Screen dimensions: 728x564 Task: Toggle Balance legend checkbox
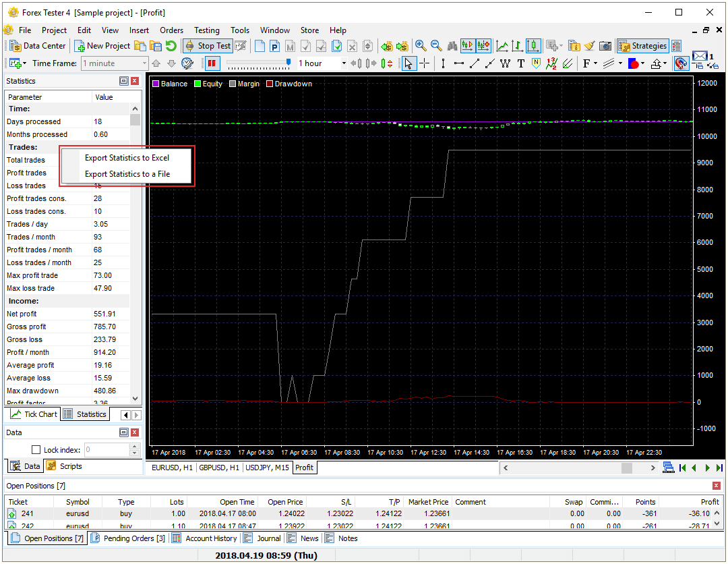click(156, 84)
